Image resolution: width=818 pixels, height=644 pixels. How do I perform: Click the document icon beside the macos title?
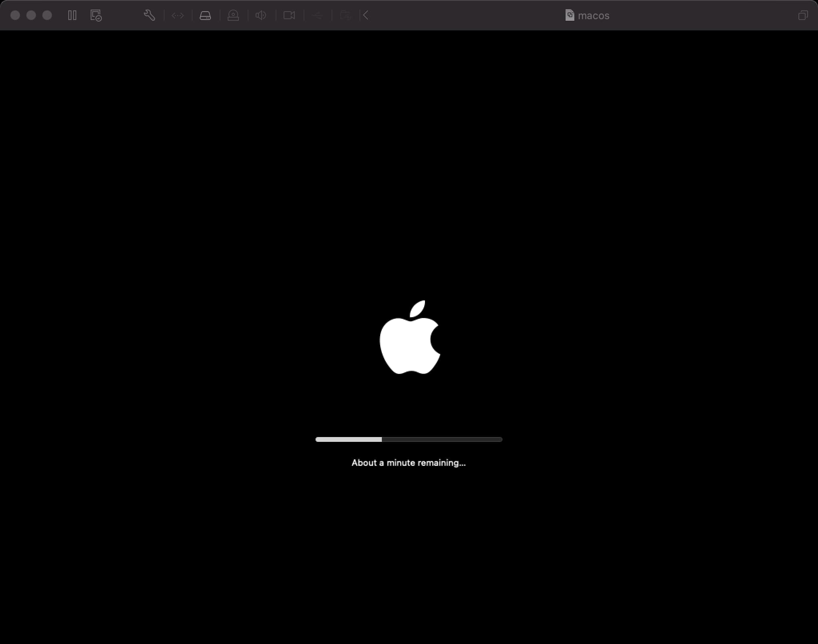570,16
